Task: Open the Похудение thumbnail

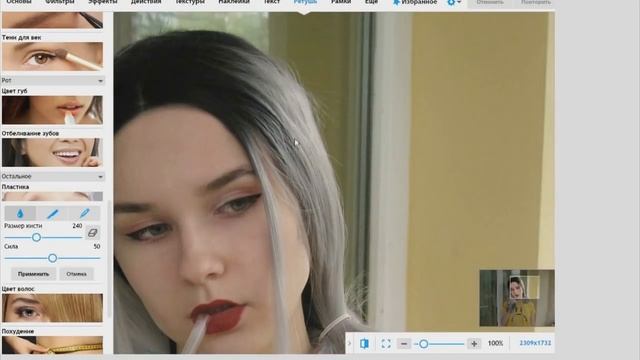Action: 52,345
